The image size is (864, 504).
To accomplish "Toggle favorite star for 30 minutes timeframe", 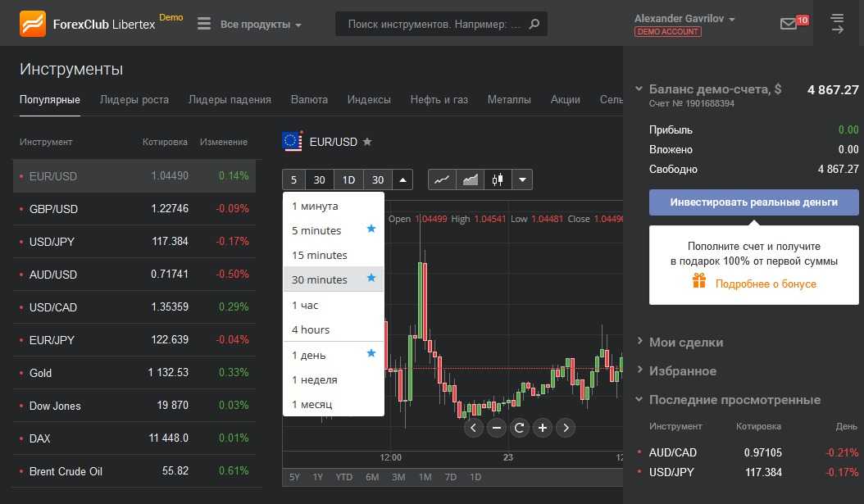I will 371,278.
